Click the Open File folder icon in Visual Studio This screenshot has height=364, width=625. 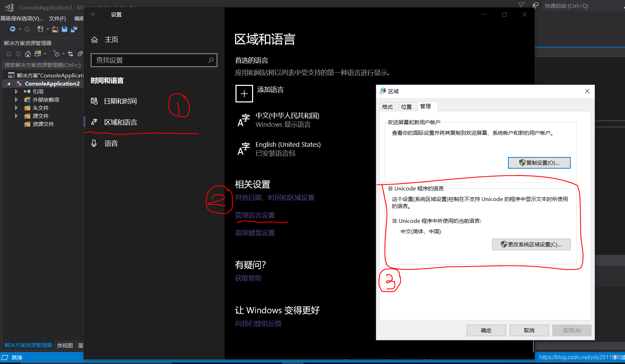point(55,29)
